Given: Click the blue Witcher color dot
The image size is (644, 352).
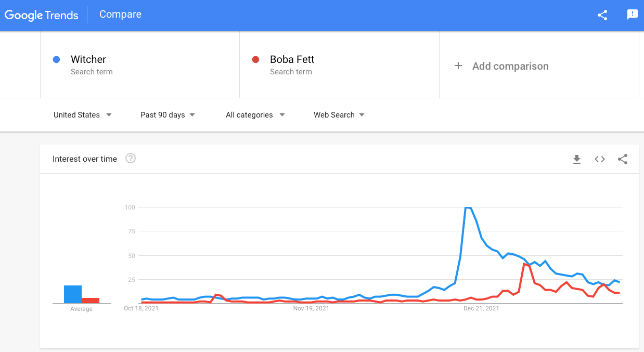Looking at the screenshot, I should point(57,59).
